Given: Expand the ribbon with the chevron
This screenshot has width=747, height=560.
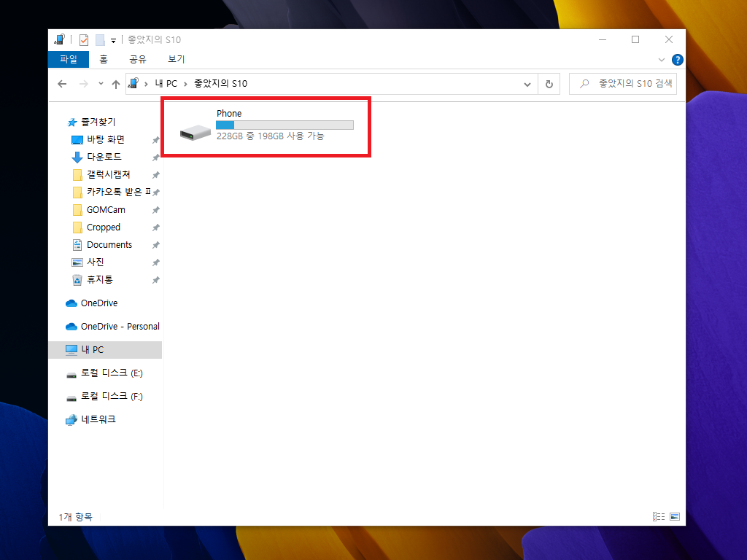Looking at the screenshot, I should pyautogui.click(x=661, y=60).
